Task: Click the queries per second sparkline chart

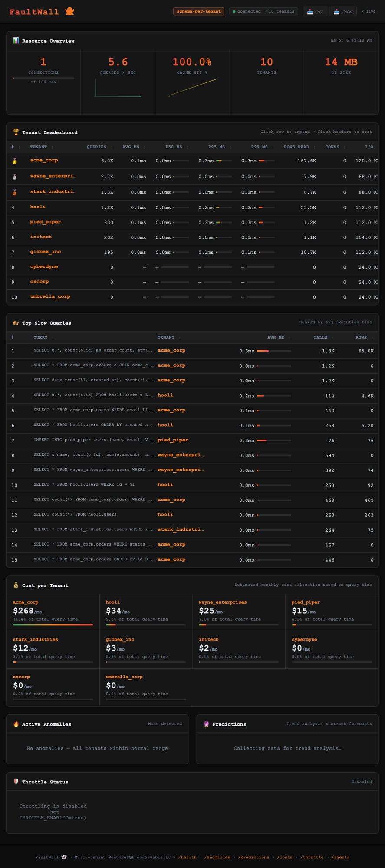Action: pos(118,89)
